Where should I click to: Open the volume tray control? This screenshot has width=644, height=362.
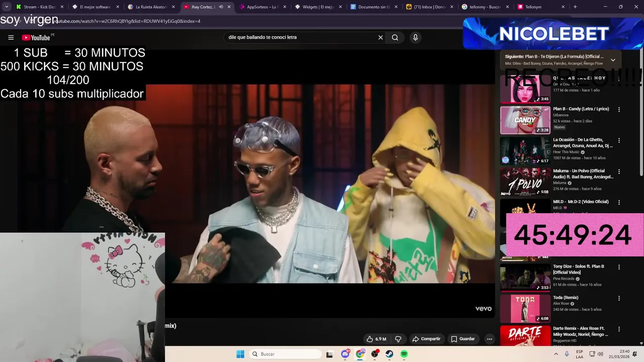tap(600, 354)
